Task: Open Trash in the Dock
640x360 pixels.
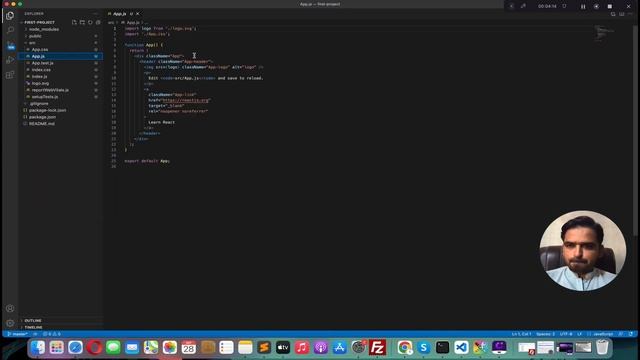Action: pyautogui.click(x=602, y=347)
